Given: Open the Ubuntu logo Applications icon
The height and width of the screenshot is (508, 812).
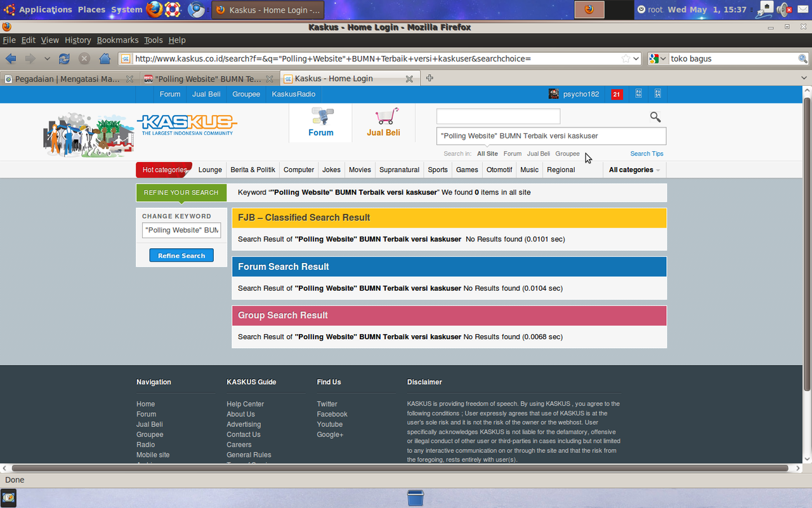Looking at the screenshot, I should [x=10, y=10].
